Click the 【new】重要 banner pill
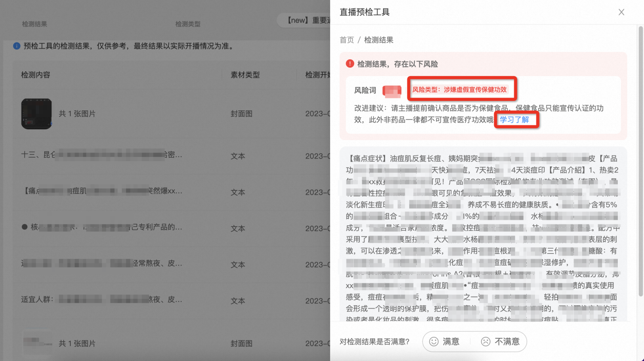The image size is (644, 361). click(304, 20)
